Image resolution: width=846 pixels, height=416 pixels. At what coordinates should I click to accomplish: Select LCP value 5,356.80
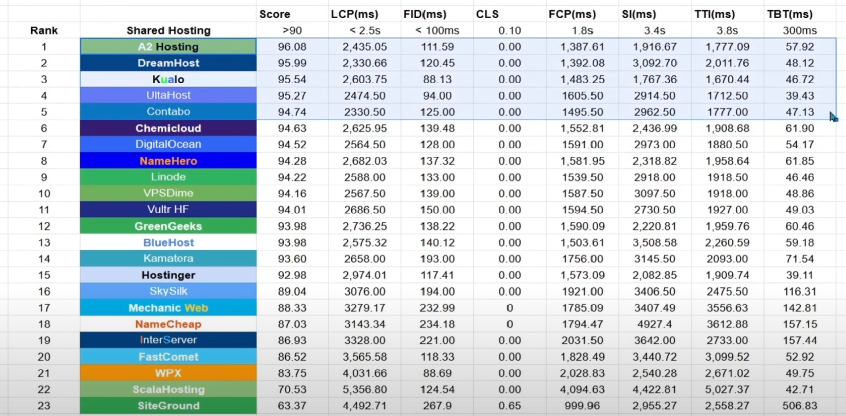click(364, 390)
